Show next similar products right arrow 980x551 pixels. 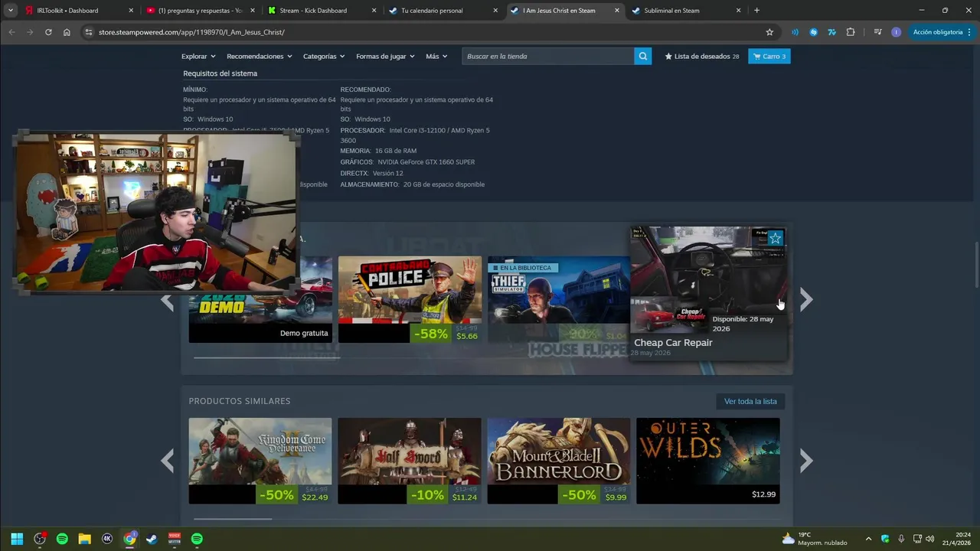(805, 461)
